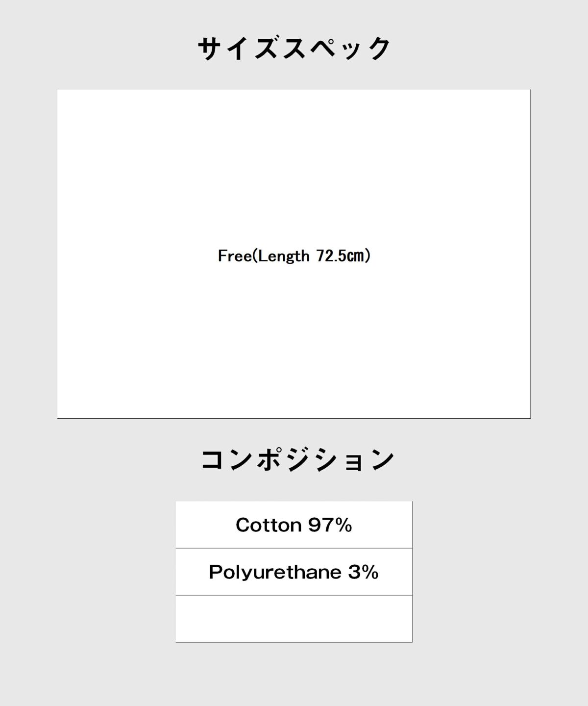Click the コンポジション heading

297,460
